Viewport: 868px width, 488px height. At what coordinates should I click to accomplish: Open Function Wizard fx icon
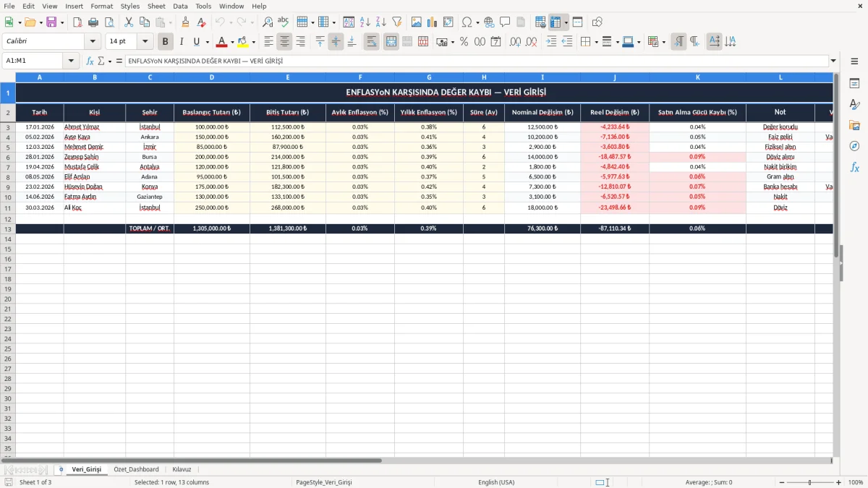coord(90,61)
